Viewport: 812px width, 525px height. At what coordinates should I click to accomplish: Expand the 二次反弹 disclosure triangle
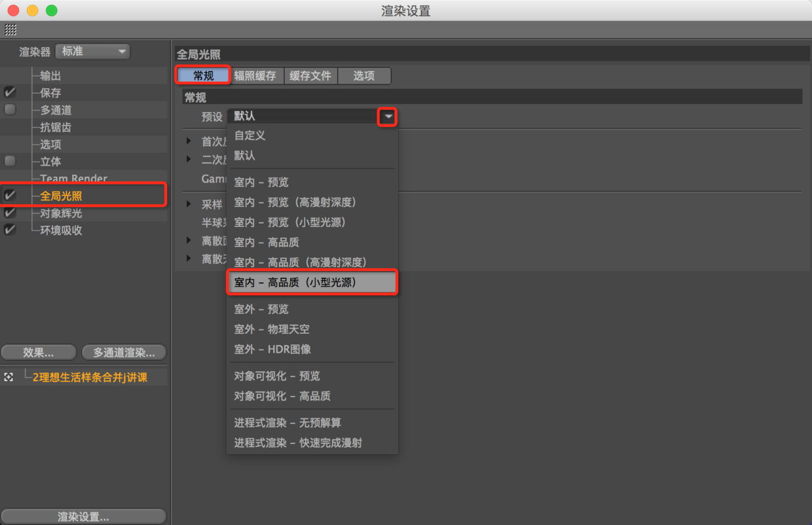pos(189,159)
